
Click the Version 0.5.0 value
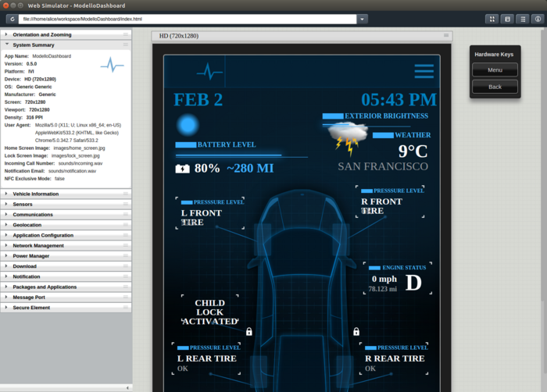tap(31, 64)
